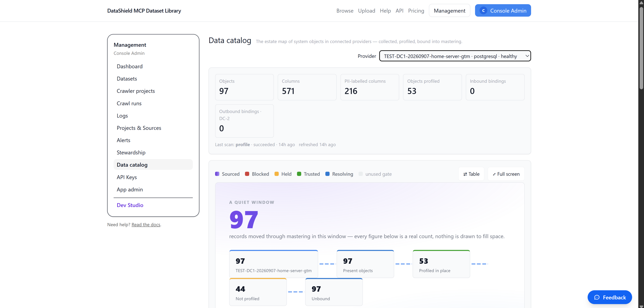This screenshot has height=308, width=644.
Task: Click the Unbound node
Action: [x=334, y=292]
